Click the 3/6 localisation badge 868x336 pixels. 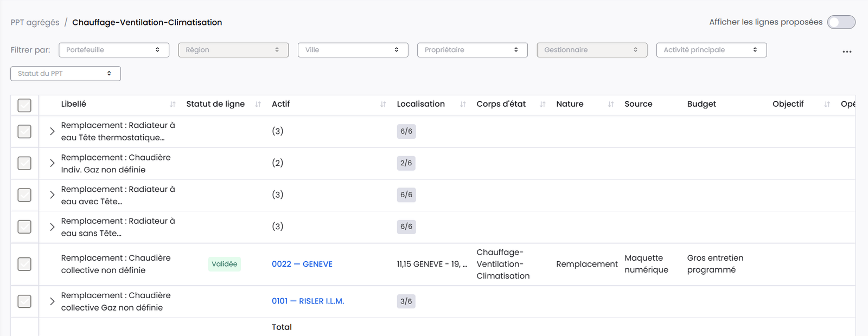coord(406,301)
